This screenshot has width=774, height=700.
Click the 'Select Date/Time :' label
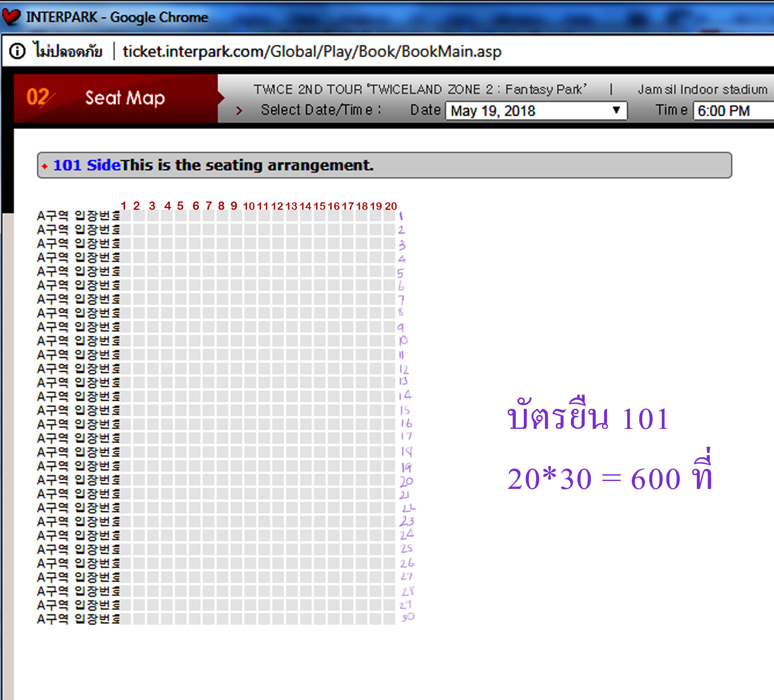tap(321, 110)
